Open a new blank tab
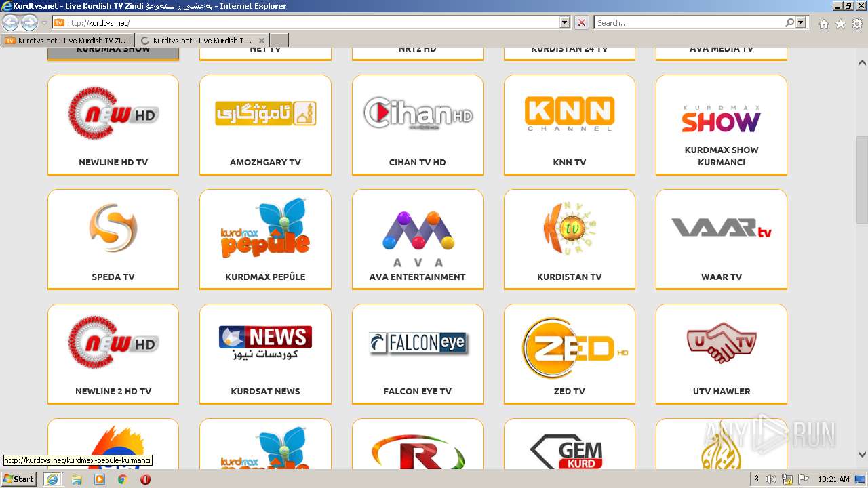 click(279, 40)
